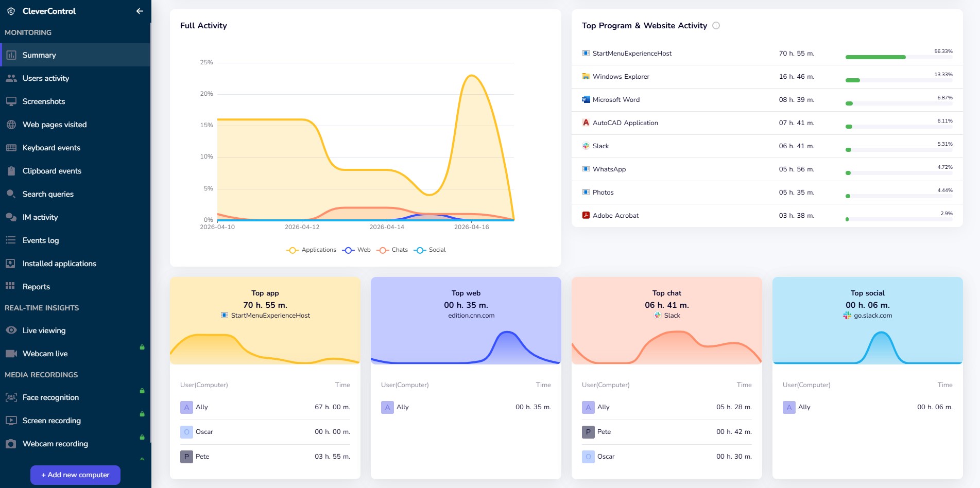Click Microsoft Word icon in list
This screenshot has height=488, width=980.
click(586, 99)
